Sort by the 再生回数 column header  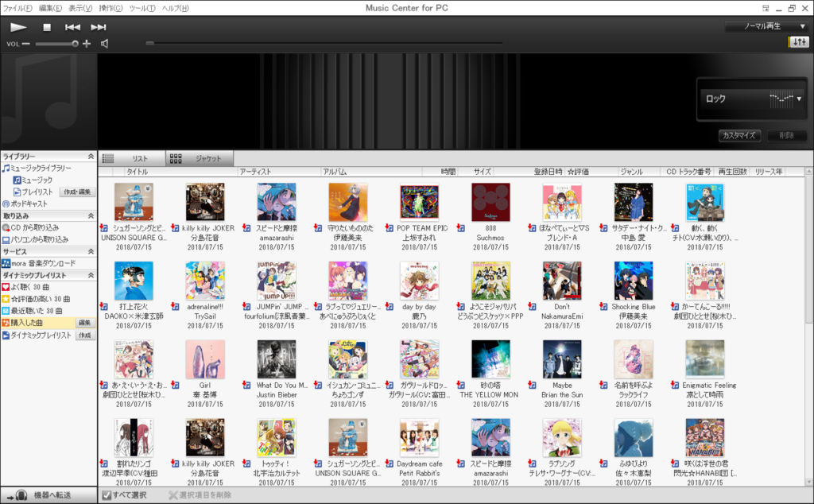(x=732, y=171)
